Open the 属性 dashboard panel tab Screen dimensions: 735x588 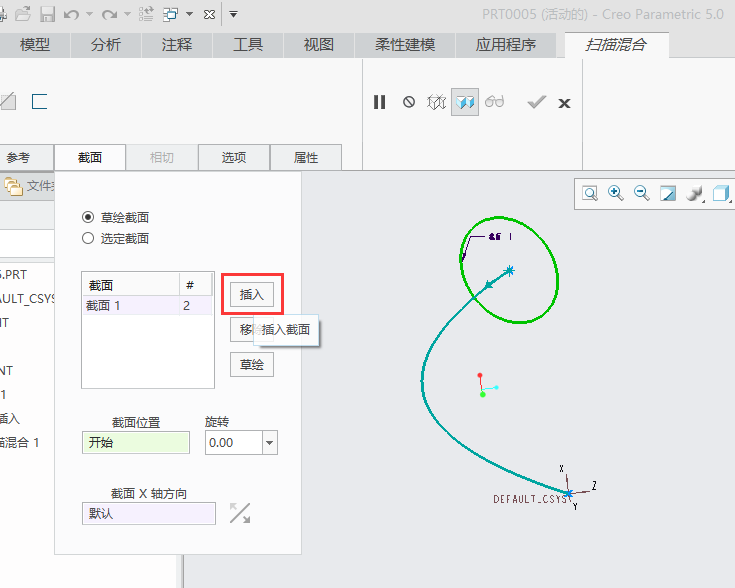(x=306, y=158)
